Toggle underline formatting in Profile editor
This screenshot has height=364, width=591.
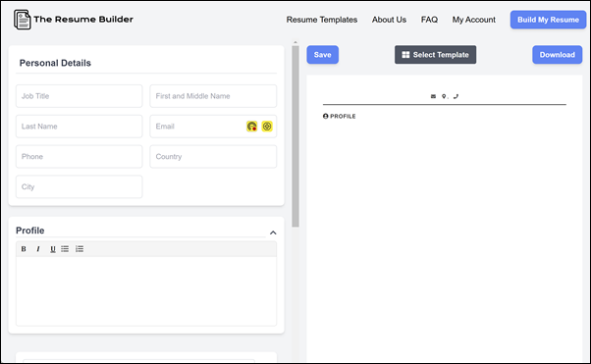53,249
